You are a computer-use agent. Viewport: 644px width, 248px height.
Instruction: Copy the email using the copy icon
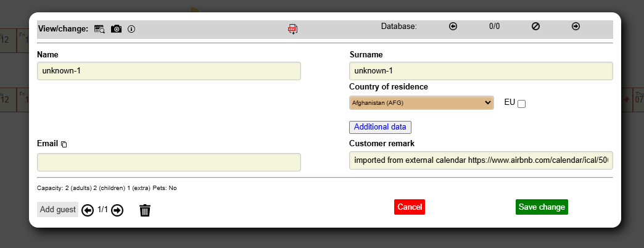coord(64,144)
